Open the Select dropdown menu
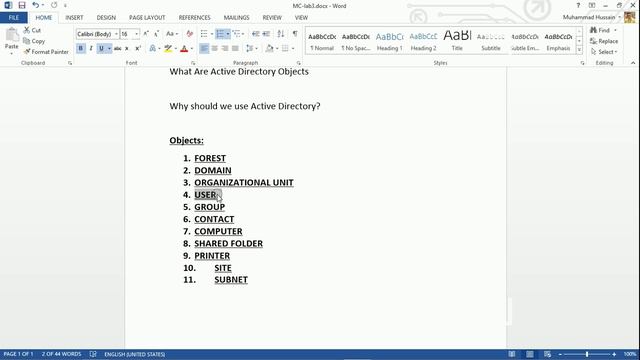This screenshot has height=360, width=640. (604, 52)
